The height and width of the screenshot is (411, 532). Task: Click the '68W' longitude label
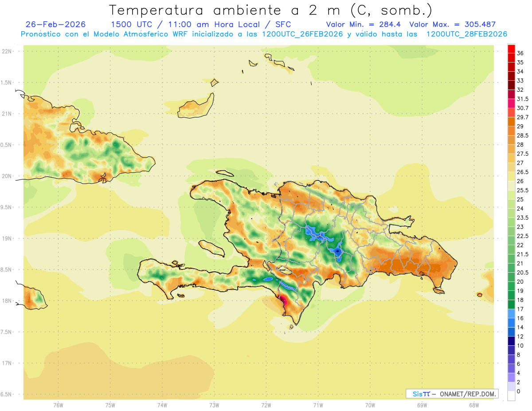tap(474, 405)
